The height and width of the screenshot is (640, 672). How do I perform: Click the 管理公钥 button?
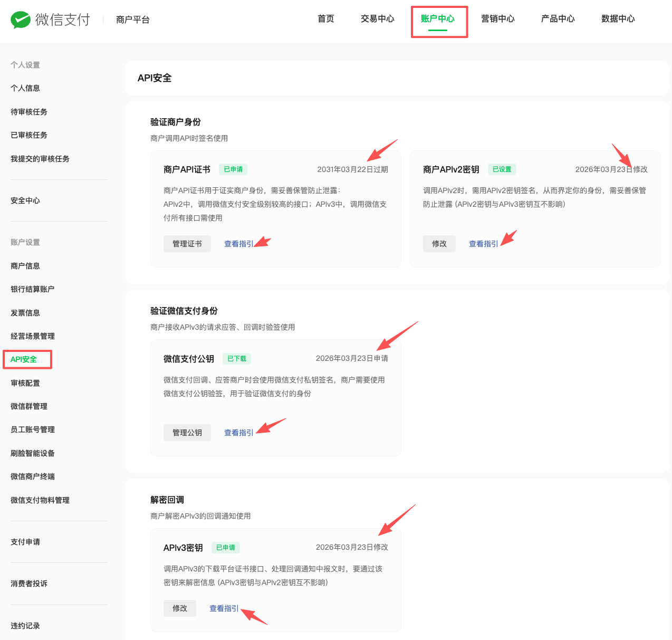(187, 433)
